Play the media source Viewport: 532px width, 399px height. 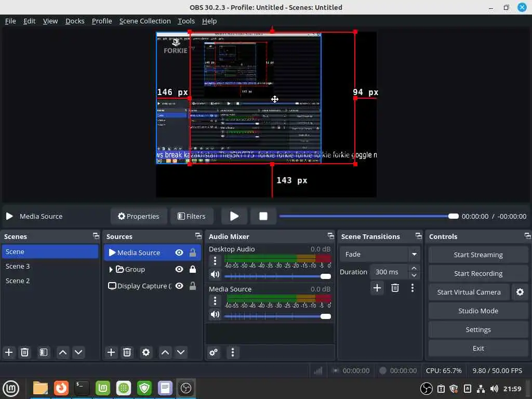coord(234,216)
